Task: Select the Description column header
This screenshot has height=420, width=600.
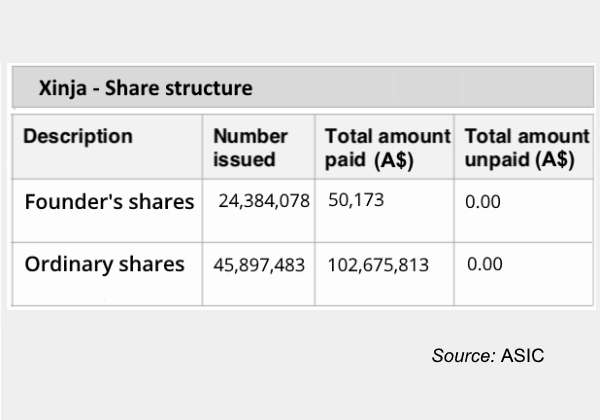Action: tap(78, 136)
